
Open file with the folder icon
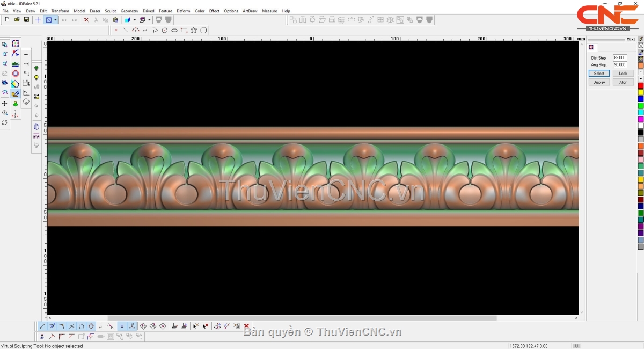coord(17,20)
